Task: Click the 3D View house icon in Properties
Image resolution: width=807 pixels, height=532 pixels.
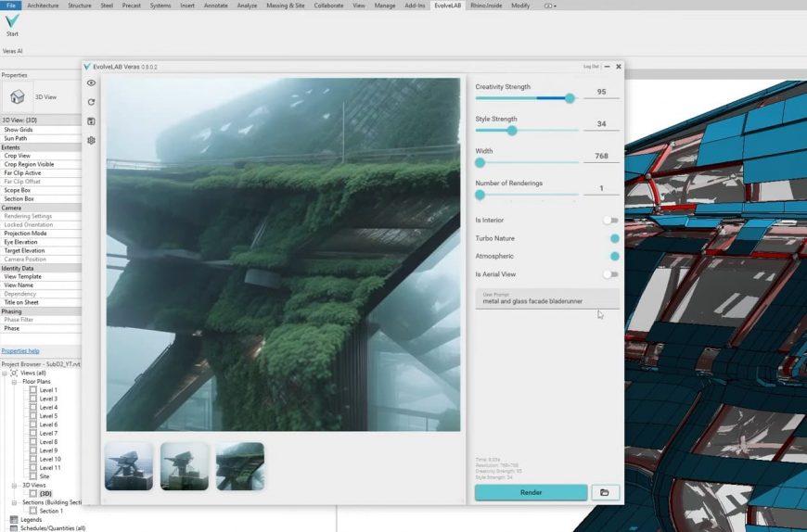Action: click(17, 96)
